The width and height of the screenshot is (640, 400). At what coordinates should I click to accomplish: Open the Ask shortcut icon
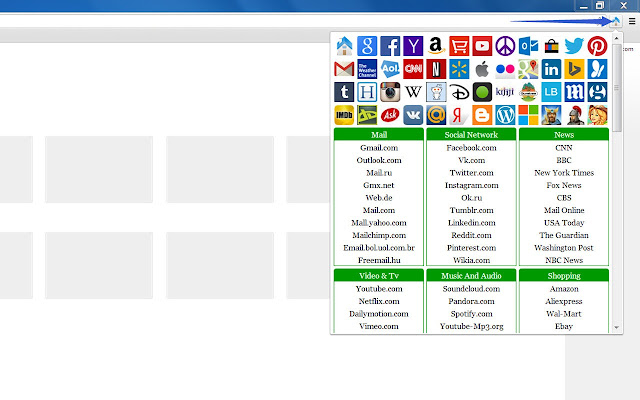pyautogui.click(x=390, y=115)
